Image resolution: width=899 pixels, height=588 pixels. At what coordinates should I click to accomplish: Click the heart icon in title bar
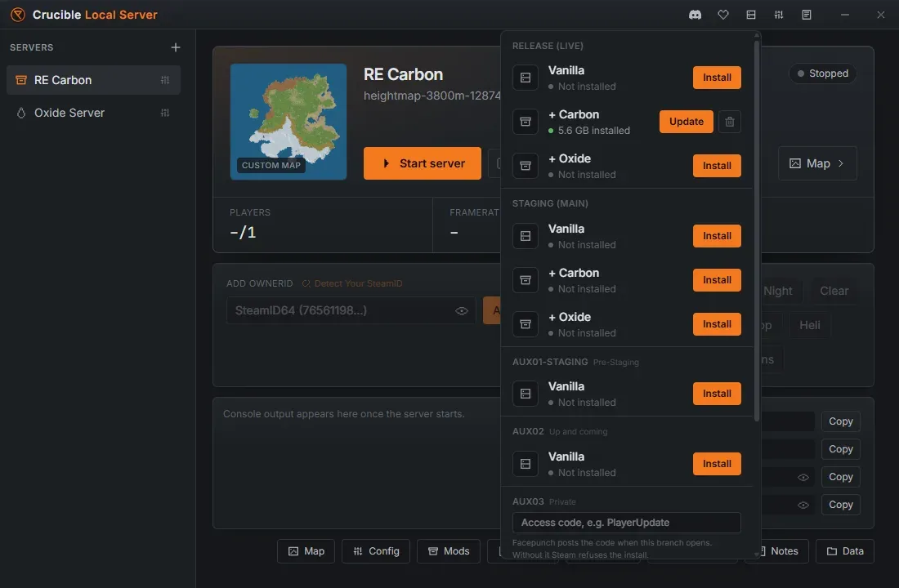[x=723, y=15]
